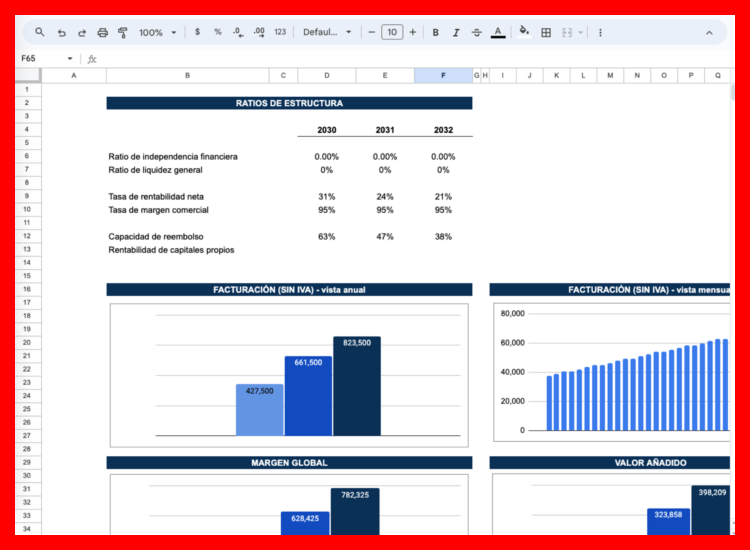The width and height of the screenshot is (750, 550).
Task: Click the select-all corner box
Action: click(x=28, y=75)
